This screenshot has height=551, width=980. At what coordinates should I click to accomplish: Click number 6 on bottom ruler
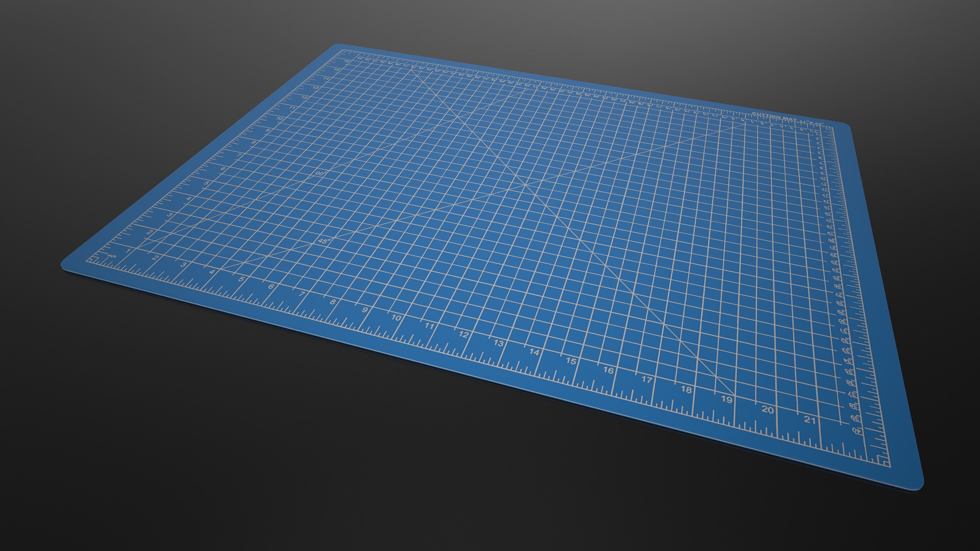[271, 287]
